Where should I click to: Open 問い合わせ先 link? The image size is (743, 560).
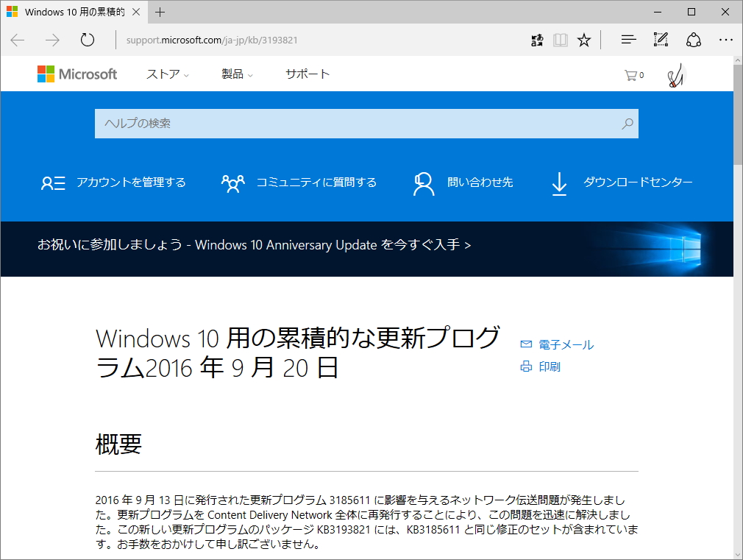(x=480, y=182)
